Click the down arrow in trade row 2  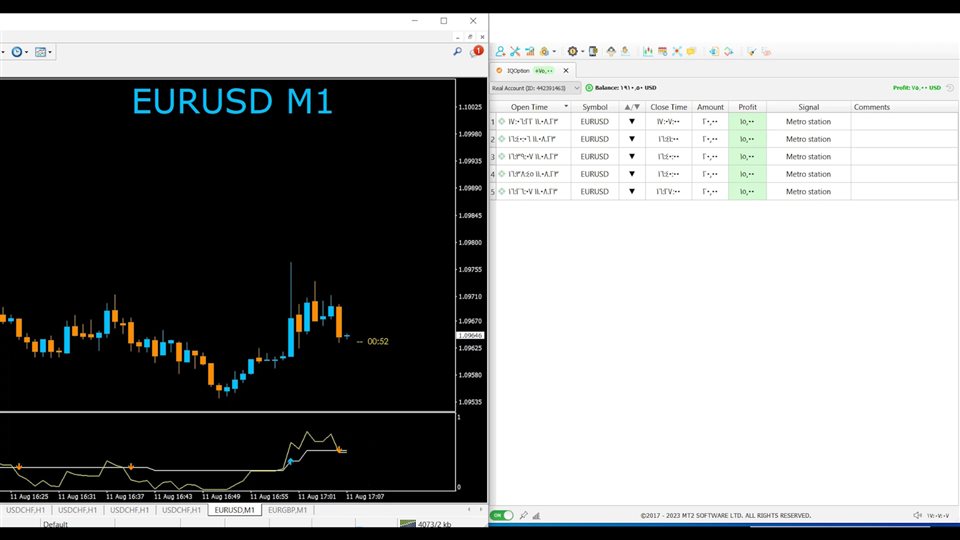pos(632,139)
